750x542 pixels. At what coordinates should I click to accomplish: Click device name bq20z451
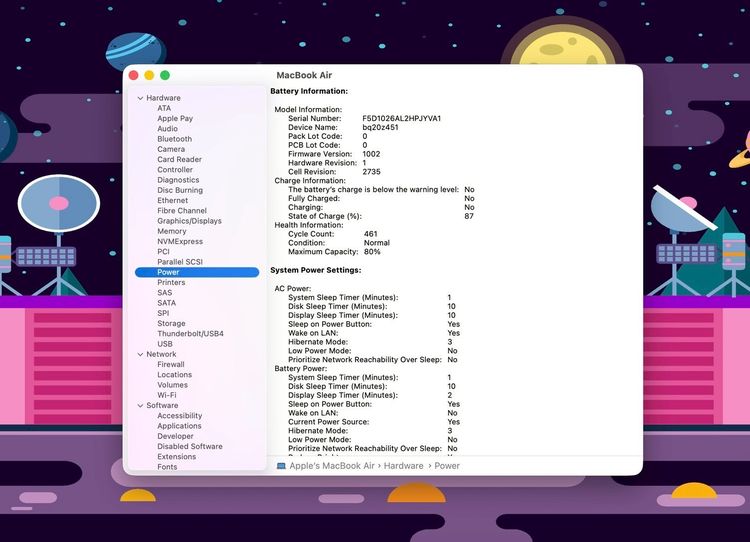(380, 127)
